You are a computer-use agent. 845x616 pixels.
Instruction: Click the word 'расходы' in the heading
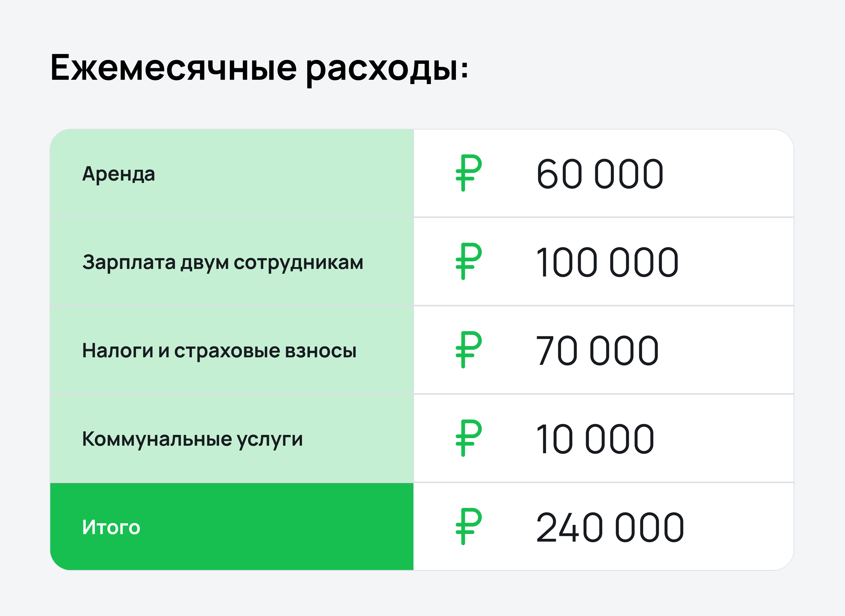point(382,69)
